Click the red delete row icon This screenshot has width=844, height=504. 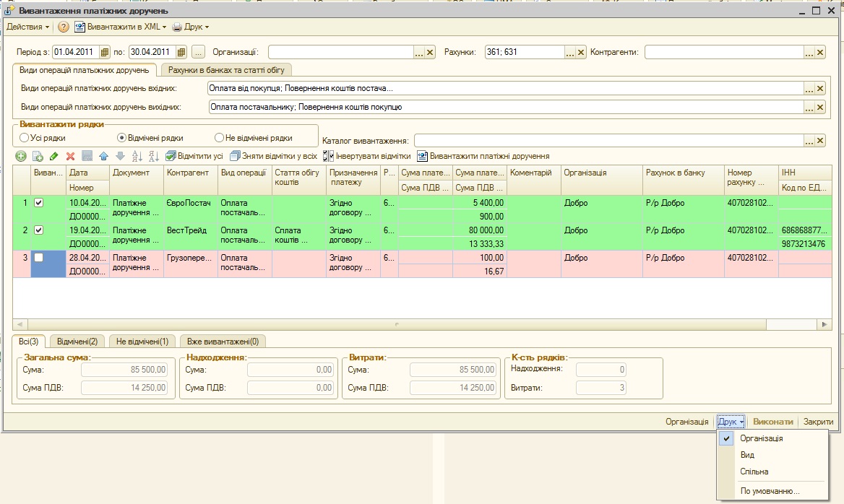coord(70,156)
